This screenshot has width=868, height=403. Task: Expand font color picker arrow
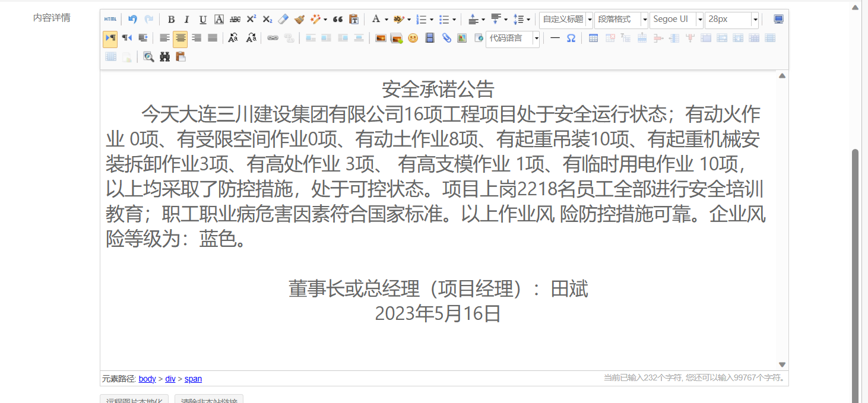(x=387, y=20)
